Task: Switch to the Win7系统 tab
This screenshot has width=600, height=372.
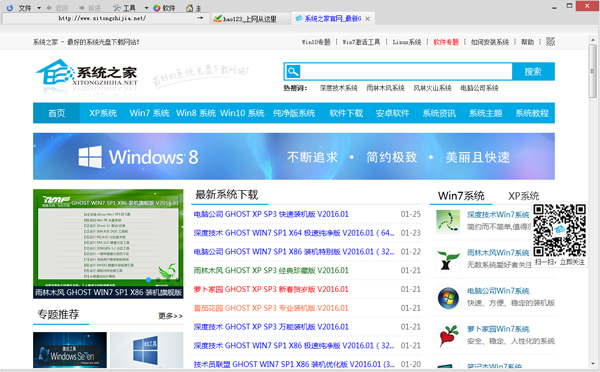Action: click(461, 196)
